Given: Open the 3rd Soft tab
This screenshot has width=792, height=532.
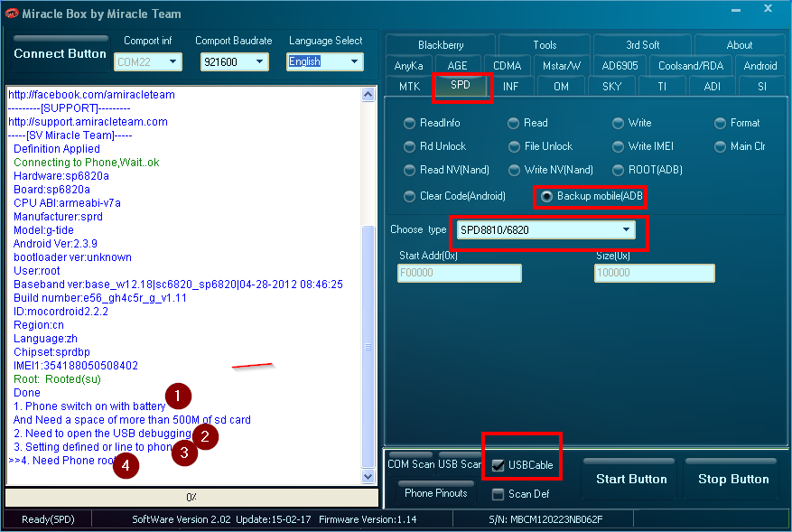Looking at the screenshot, I should coord(642,45).
